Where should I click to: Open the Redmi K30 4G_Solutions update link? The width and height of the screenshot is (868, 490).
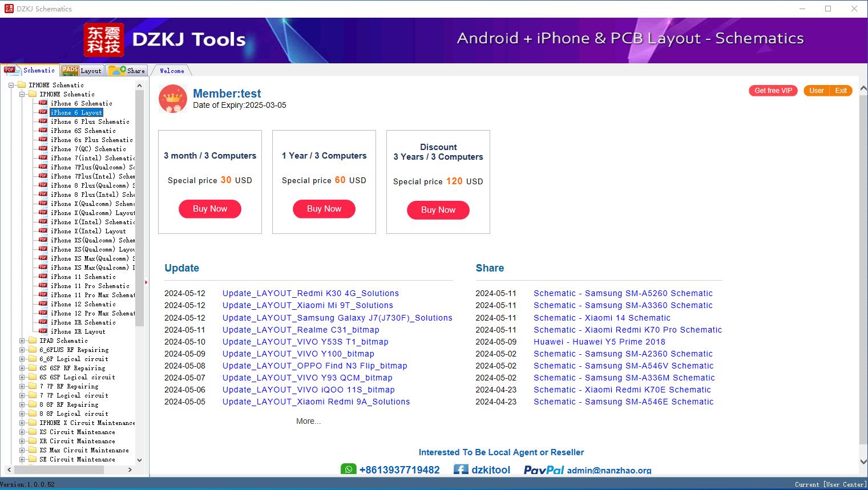[310, 293]
